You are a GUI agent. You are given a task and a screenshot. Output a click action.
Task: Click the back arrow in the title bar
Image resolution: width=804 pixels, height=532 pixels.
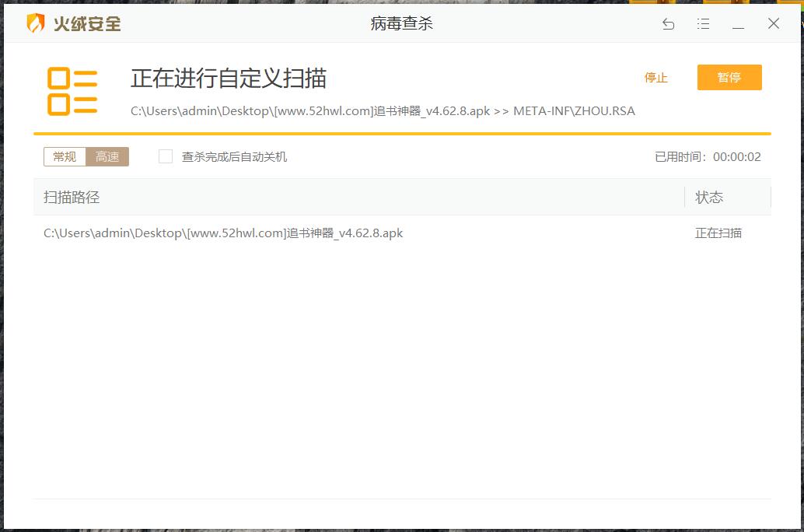tap(667, 24)
